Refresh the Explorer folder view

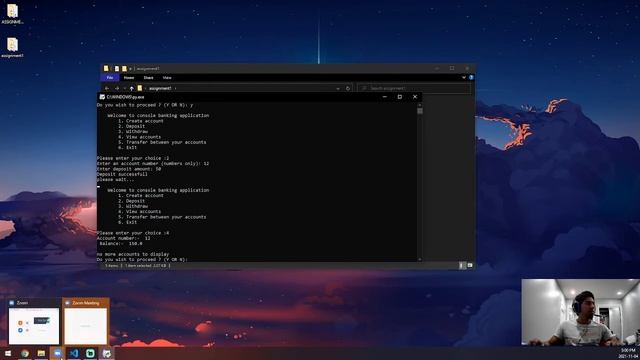click(x=348, y=88)
